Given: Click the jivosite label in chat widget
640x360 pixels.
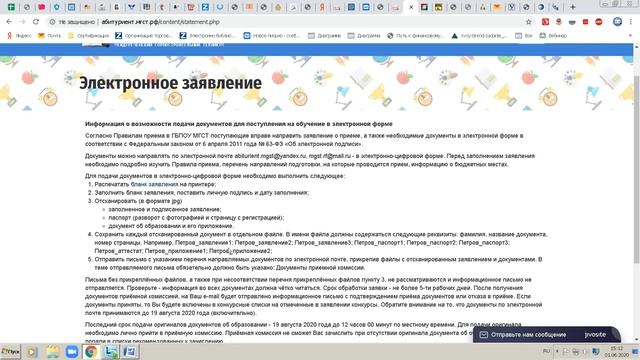Looking at the screenshot, I should point(595,334).
